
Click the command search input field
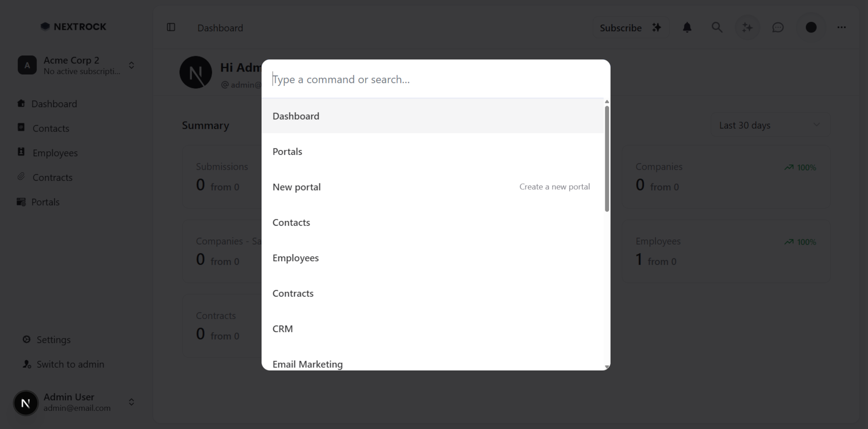coord(434,79)
